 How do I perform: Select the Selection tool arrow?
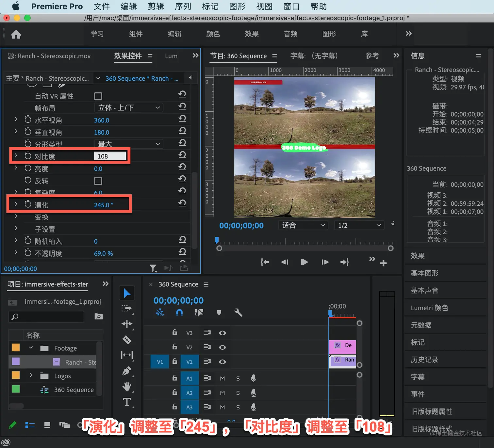pos(127,293)
